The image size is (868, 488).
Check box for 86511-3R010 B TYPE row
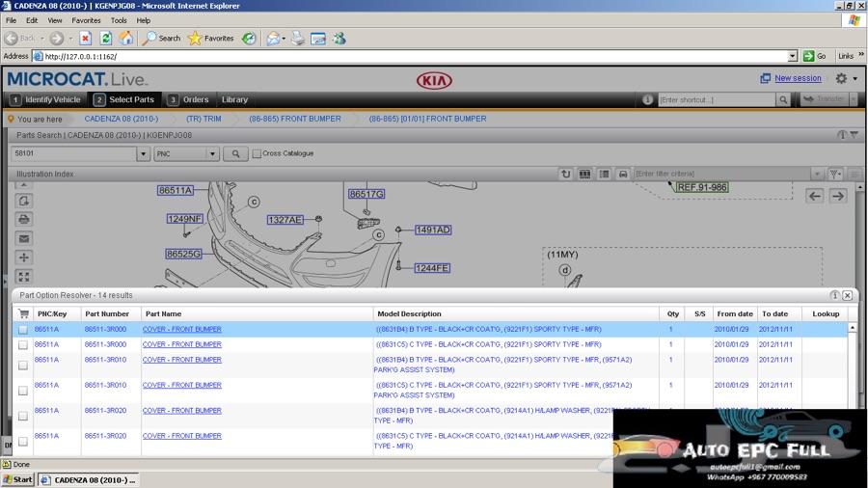click(23, 366)
